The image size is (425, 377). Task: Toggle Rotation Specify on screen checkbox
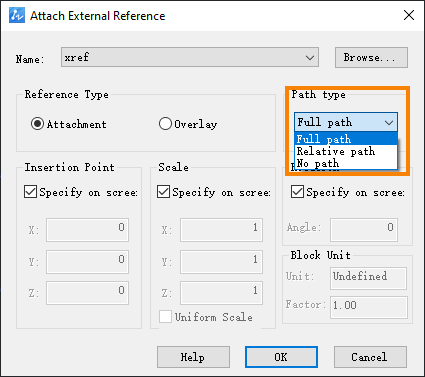coord(297,192)
